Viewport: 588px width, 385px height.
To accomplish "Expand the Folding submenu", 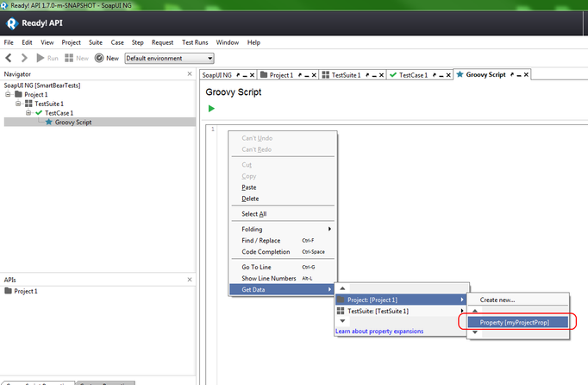I will (x=283, y=229).
